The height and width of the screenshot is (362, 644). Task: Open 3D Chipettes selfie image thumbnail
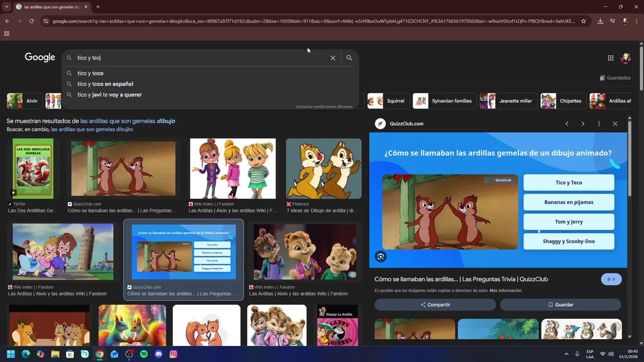[305, 252]
